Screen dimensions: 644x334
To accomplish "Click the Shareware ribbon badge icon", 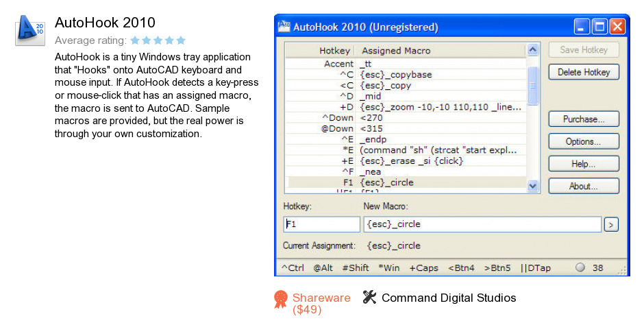I will coord(281,299).
